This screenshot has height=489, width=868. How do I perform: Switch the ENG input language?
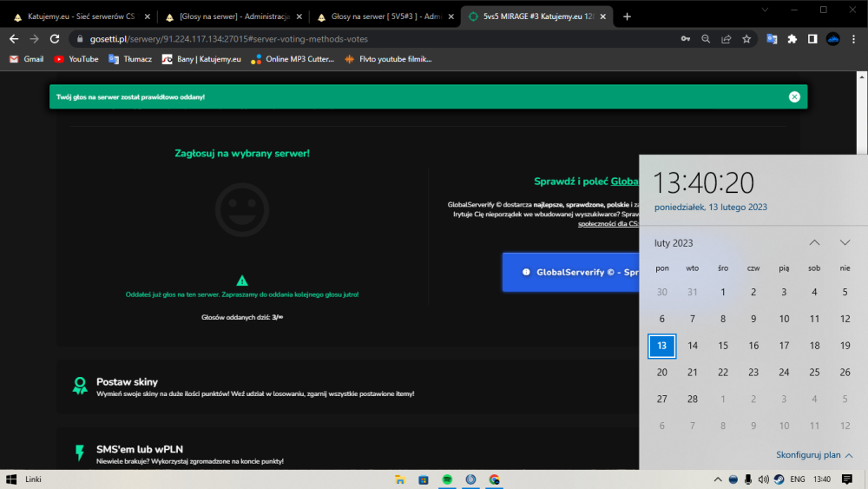coord(798,479)
